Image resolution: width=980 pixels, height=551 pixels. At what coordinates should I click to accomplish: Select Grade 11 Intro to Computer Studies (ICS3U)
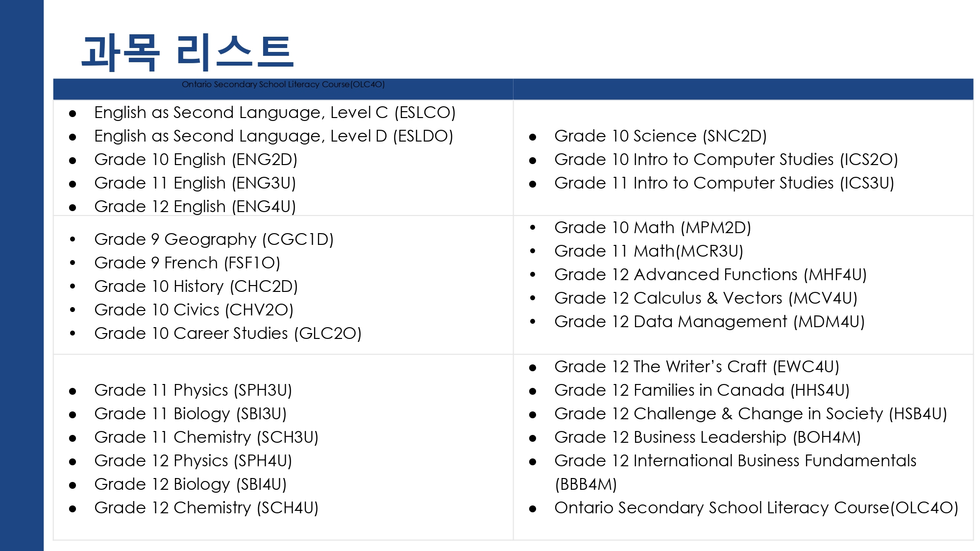pyautogui.click(x=724, y=183)
